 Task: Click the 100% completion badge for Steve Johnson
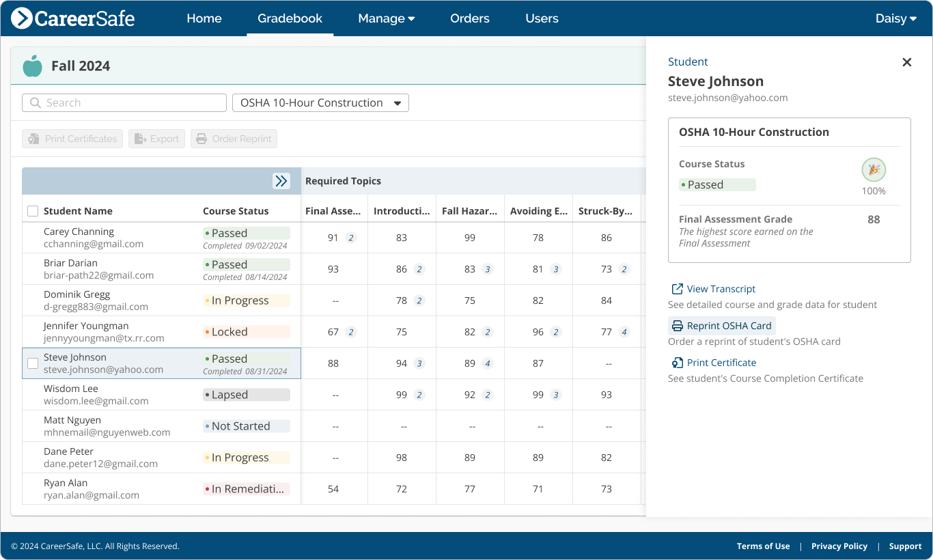[874, 170]
